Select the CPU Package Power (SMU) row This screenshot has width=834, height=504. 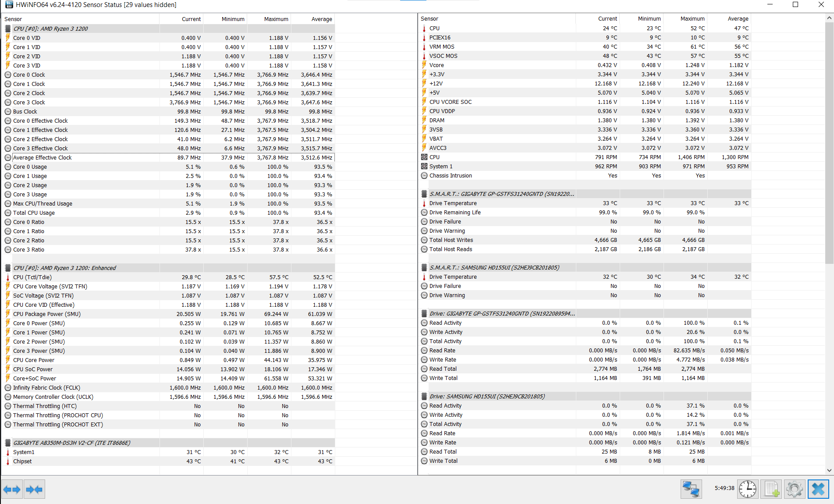pyautogui.click(x=47, y=314)
